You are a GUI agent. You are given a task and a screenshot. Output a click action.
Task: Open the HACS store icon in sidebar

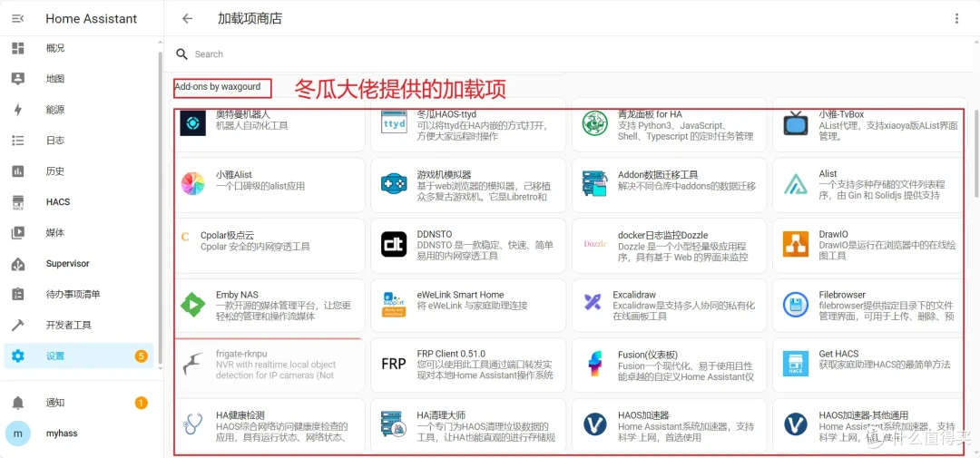click(x=18, y=202)
